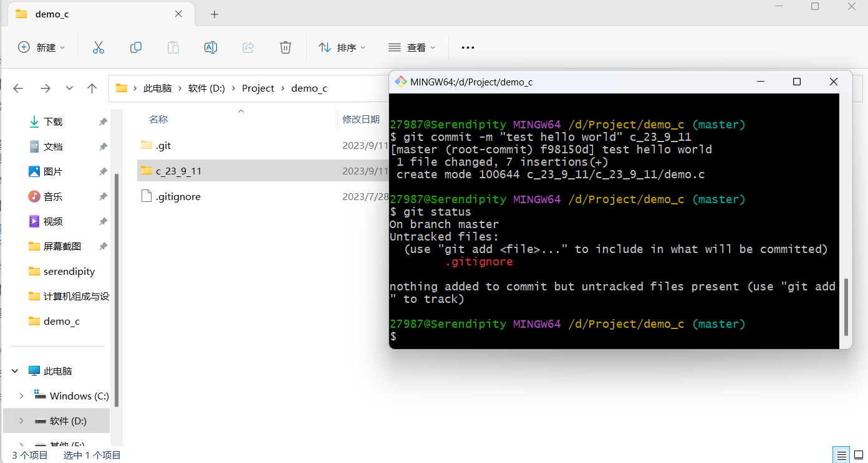Minimize the MINGW64 terminal window
The width and height of the screenshot is (868, 463).
759,82
